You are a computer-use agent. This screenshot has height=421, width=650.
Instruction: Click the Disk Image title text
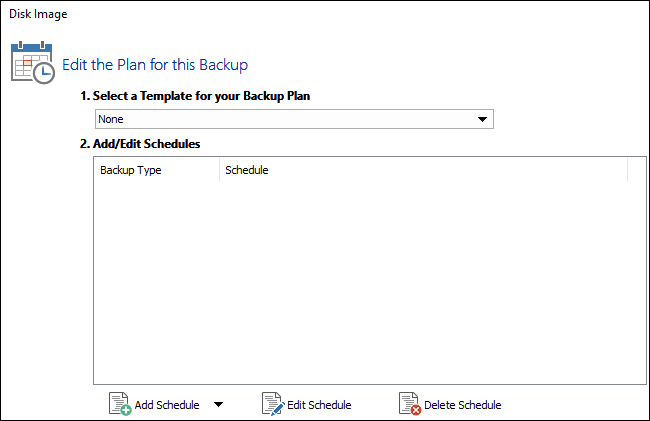[x=38, y=15]
